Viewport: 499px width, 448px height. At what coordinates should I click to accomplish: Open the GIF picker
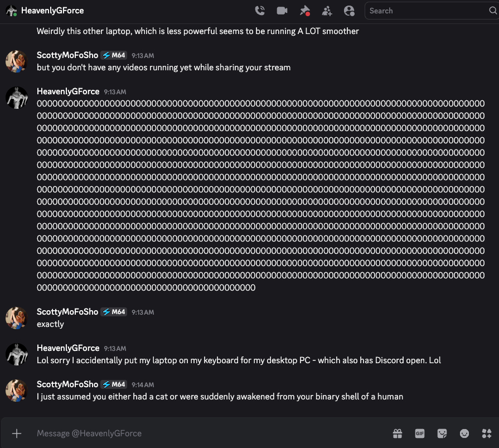[x=420, y=433]
